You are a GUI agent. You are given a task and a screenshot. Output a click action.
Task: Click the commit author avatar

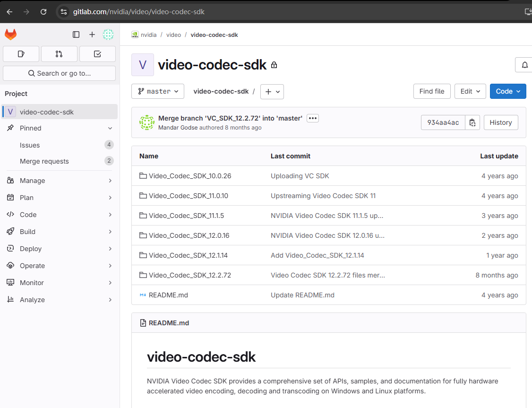pyautogui.click(x=147, y=122)
